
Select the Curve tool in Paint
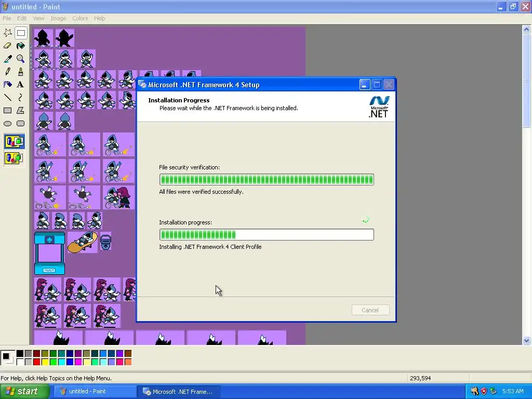point(21,98)
